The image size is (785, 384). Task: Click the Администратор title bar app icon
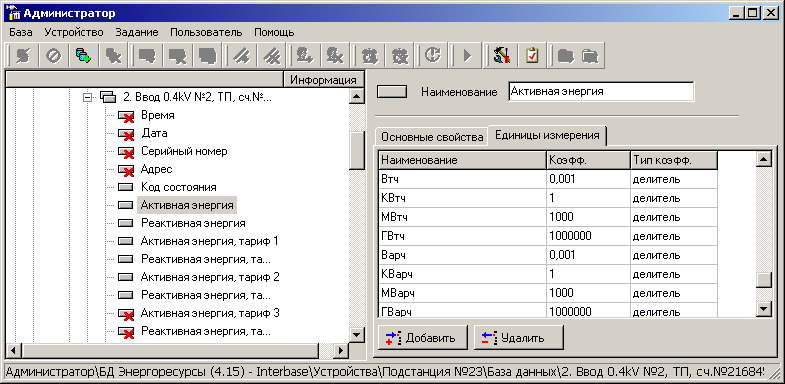(x=13, y=13)
